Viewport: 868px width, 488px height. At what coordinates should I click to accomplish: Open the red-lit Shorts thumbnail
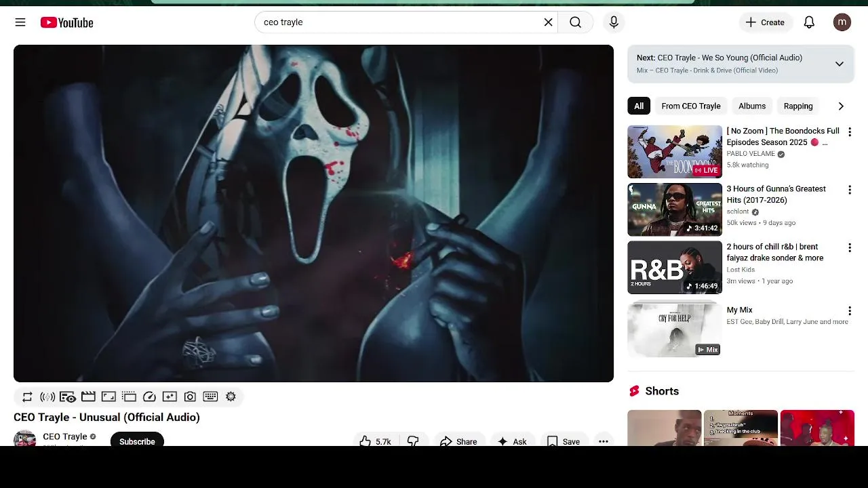[817, 428]
